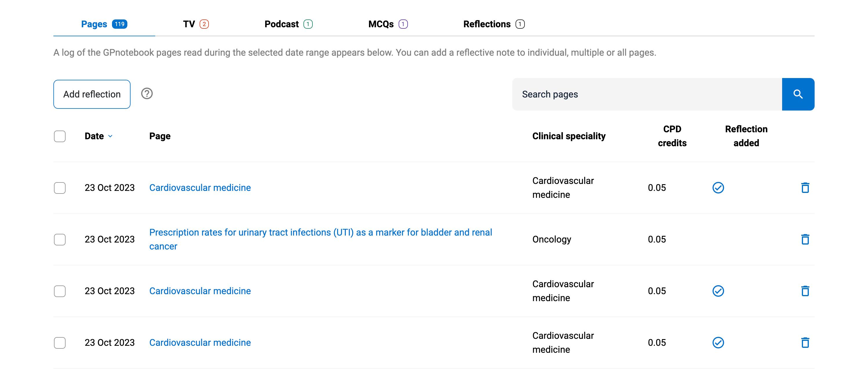Open the UTI prescription rates page link
Screen dimensions: 868x369
[320, 233]
